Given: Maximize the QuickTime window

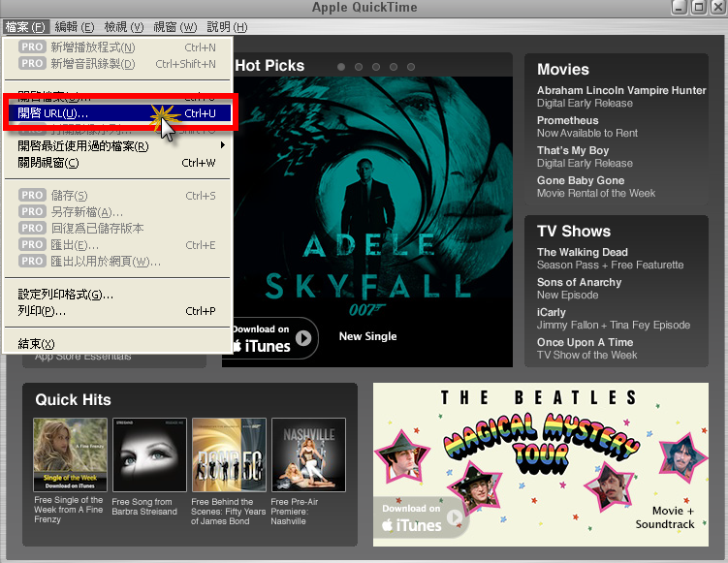Looking at the screenshot, I should [x=699, y=8].
